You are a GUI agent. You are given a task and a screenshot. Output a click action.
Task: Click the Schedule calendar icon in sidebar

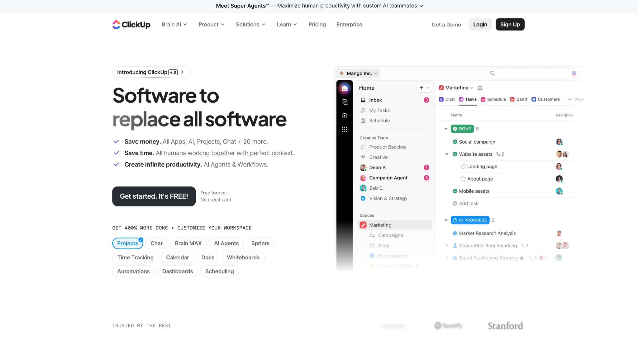click(x=363, y=121)
